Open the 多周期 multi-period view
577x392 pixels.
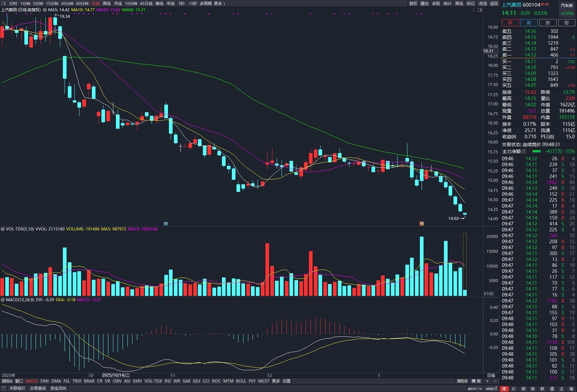(206, 3)
